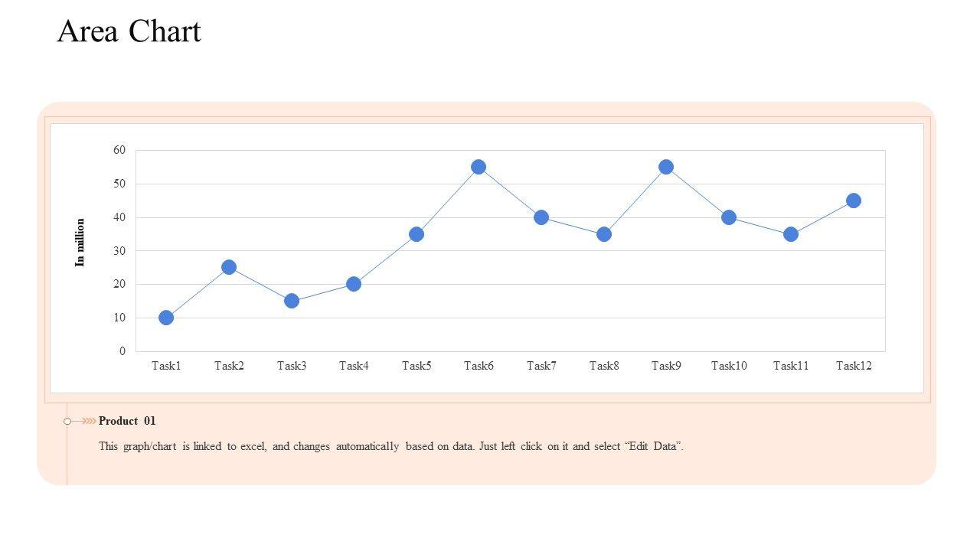Select the Task12 data point marker
The image size is (980, 551).
point(854,201)
